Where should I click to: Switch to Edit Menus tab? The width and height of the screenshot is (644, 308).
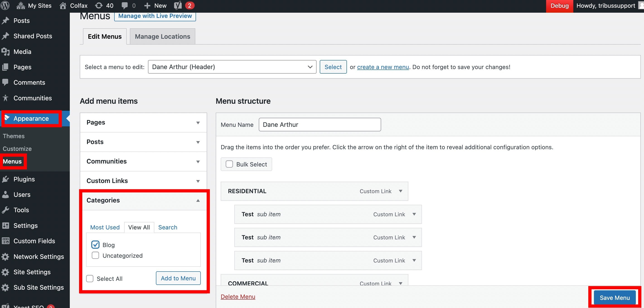click(104, 36)
